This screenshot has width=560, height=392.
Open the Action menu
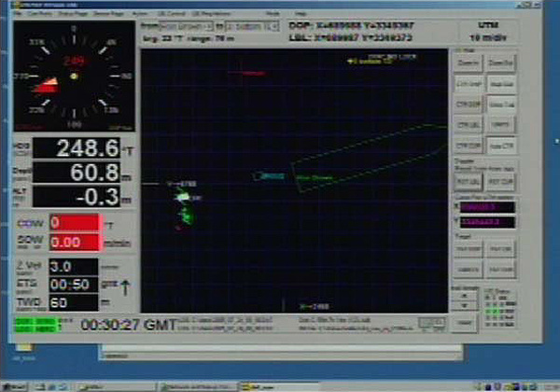pos(140,14)
